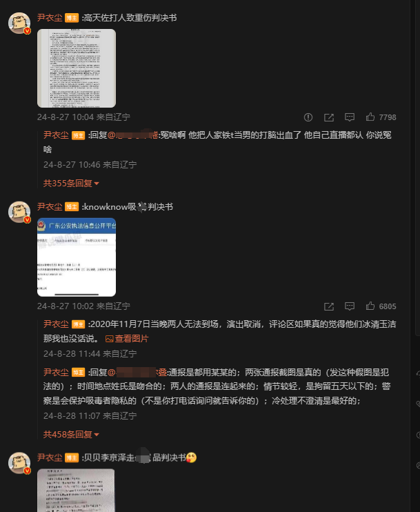Open 尹衣尘 name in the 11:44 reply

[56, 324]
